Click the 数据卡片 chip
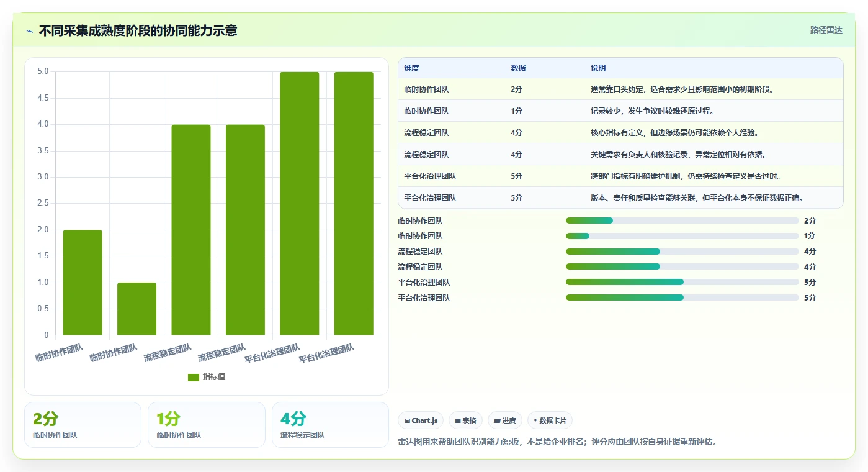Screen dimensions: 868x472 [550, 420]
